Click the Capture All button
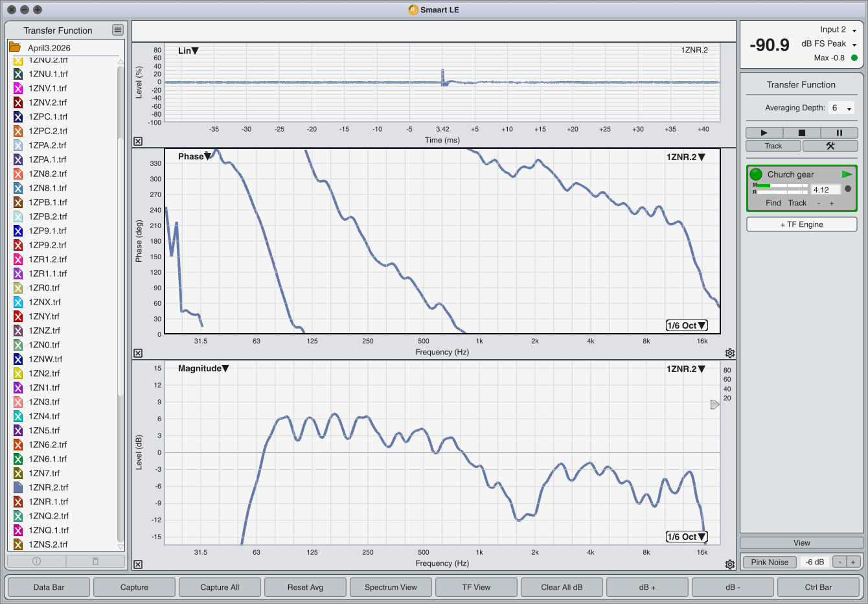Image resolution: width=868 pixels, height=604 pixels. (220, 587)
